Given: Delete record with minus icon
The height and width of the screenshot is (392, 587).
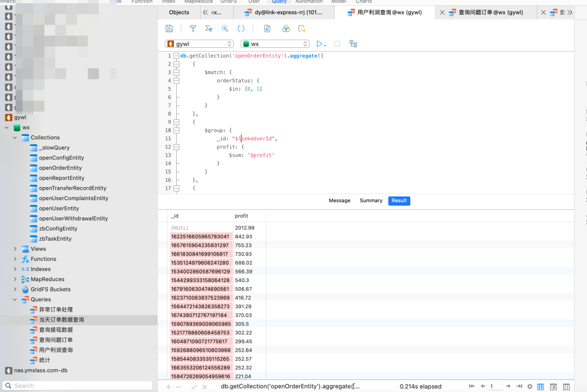Looking at the screenshot, I should 179,387.
